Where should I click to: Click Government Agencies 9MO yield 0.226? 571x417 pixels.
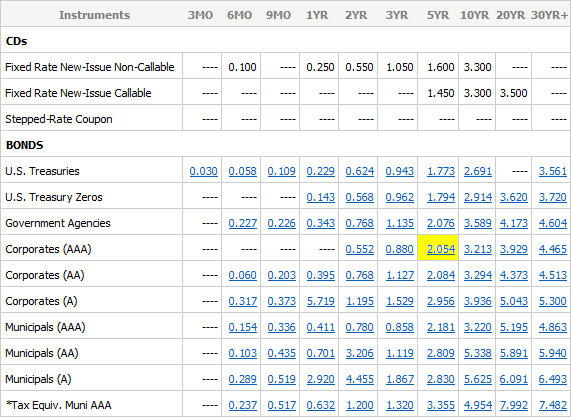coord(281,223)
